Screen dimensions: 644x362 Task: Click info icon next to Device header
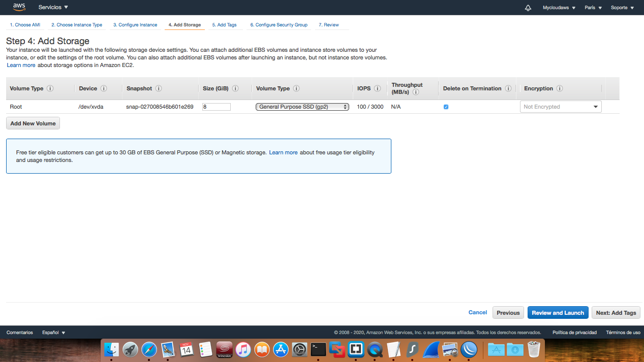coord(104,88)
